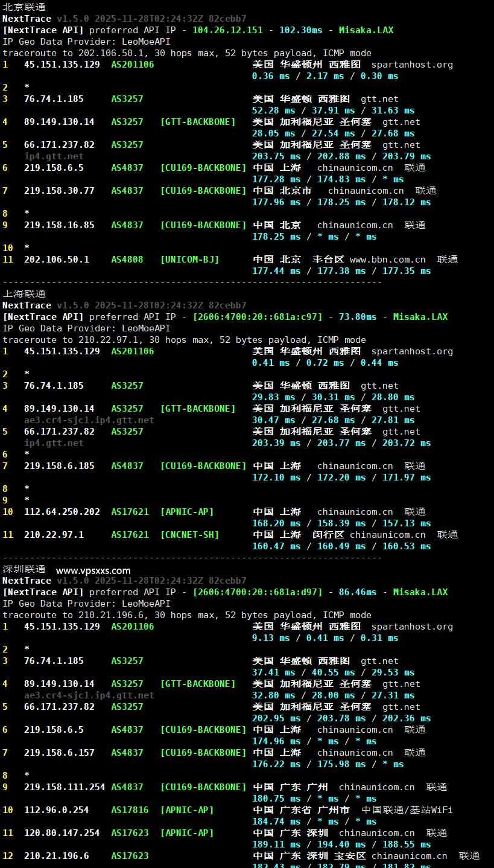The image size is (494, 868).
Task: Select the chinaunicom.cn hostname on hop 6
Action: (x=355, y=167)
